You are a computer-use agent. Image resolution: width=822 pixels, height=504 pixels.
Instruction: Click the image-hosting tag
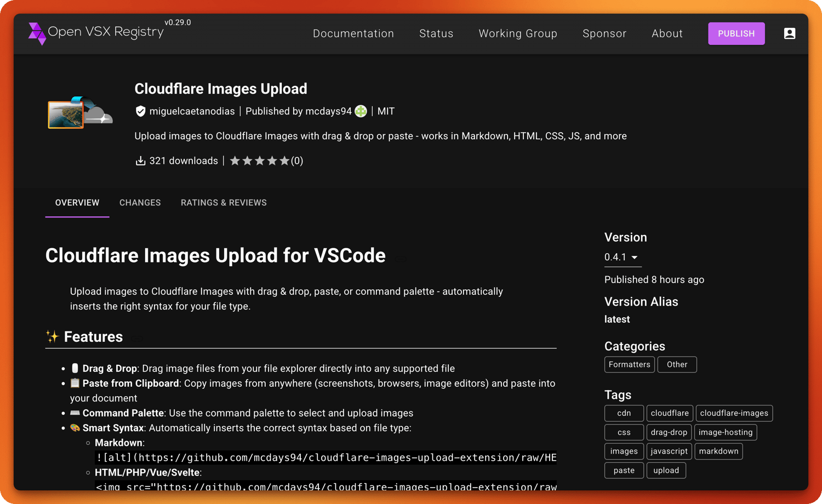pyautogui.click(x=726, y=432)
